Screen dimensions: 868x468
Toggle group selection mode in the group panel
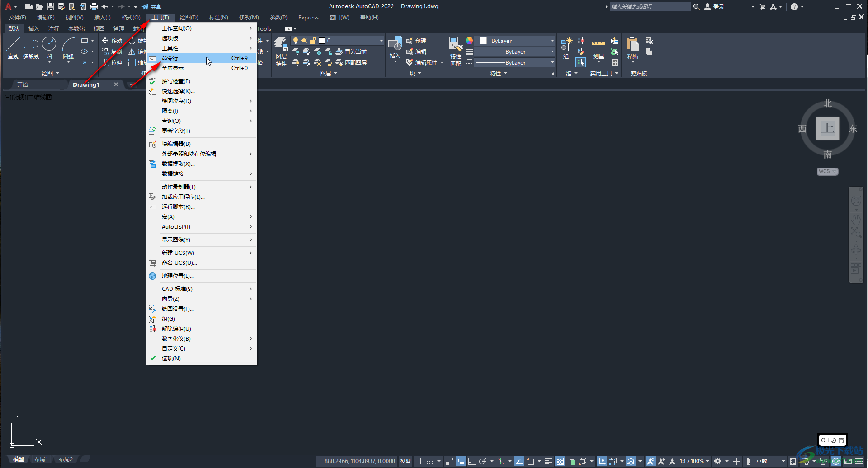(580, 62)
